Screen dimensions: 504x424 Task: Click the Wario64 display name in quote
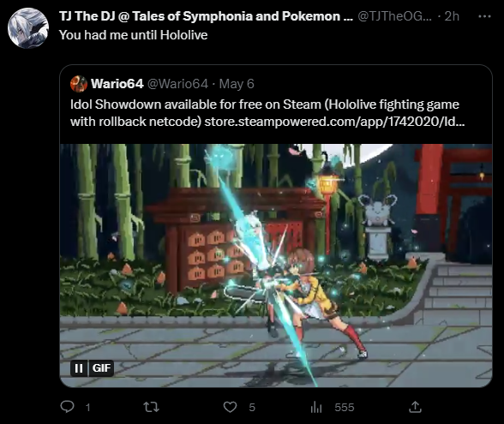click(x=117, y=84)
